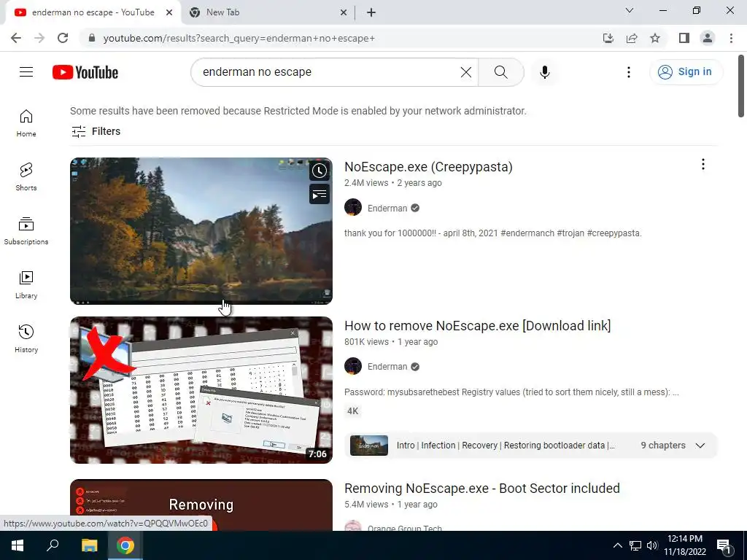Open Enderman channel name under How to remove video
747x560 pixels.
click(387, 367)
